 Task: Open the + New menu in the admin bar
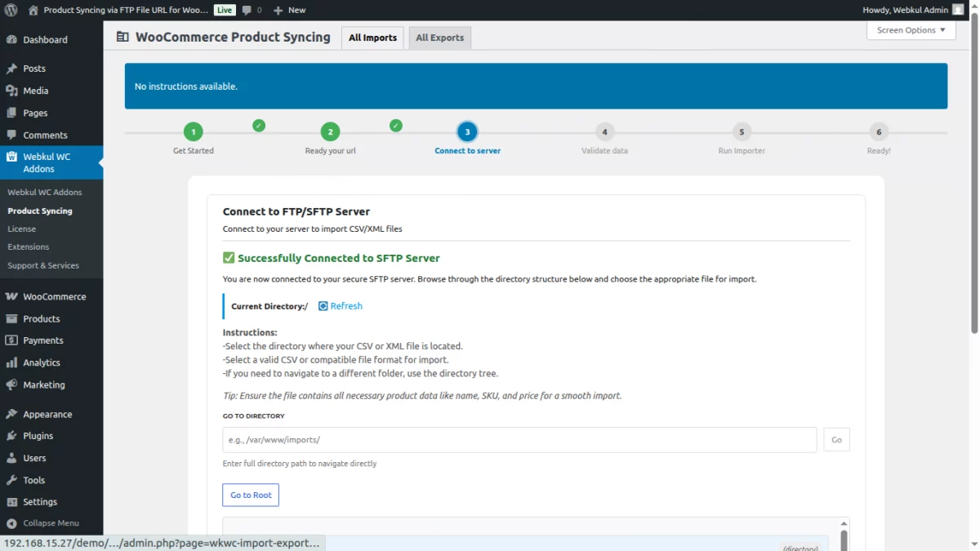point(289,10)
